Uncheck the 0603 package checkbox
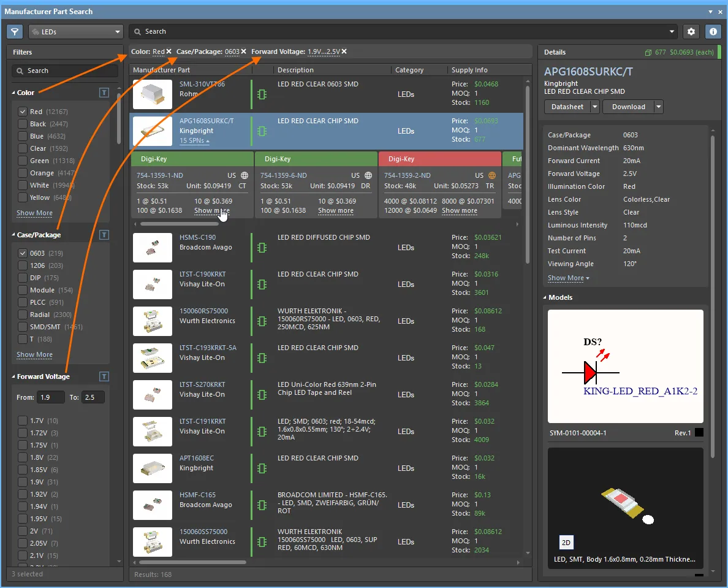This screenshot has width=728, height=588. 22,253
